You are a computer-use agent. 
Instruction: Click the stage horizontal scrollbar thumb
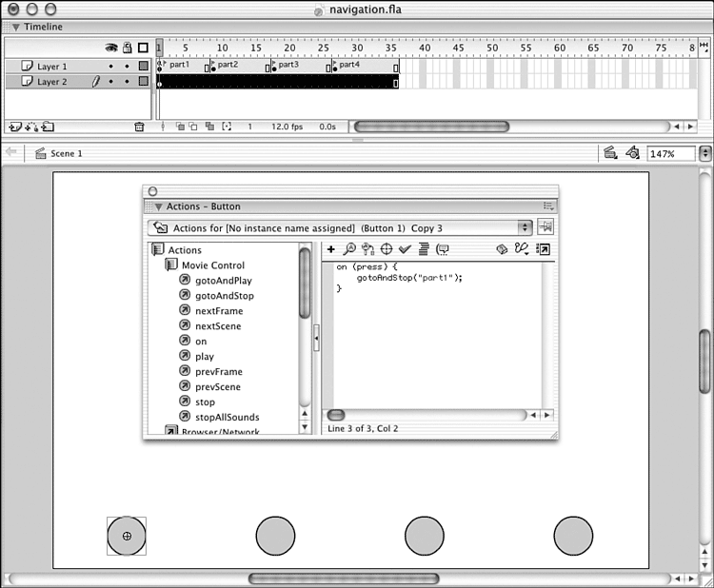click(344, 578)
